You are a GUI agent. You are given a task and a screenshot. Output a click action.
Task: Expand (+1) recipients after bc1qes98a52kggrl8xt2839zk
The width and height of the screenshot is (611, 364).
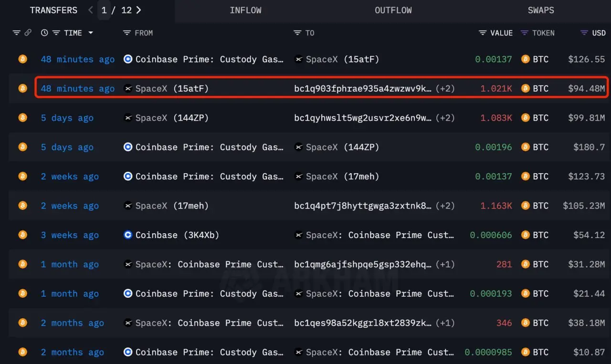(445, 323)
